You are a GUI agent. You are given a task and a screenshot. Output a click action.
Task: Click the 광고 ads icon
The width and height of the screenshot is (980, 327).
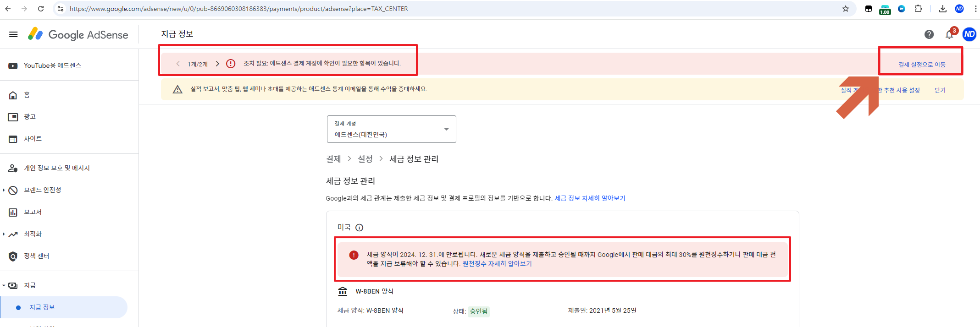click(13, 117)
